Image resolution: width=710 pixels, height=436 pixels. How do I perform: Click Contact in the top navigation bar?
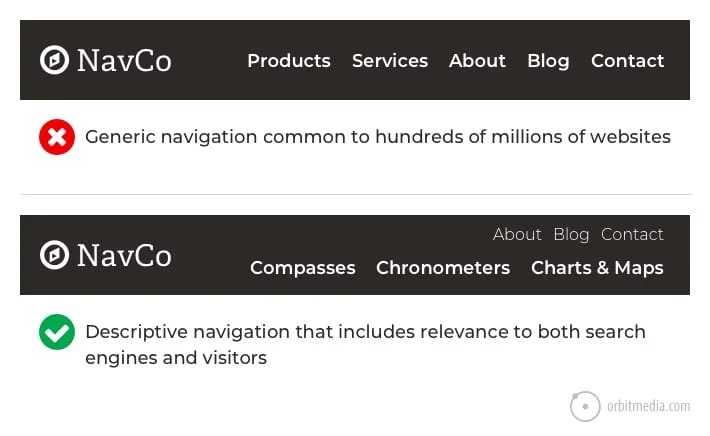tap(627, 61)
